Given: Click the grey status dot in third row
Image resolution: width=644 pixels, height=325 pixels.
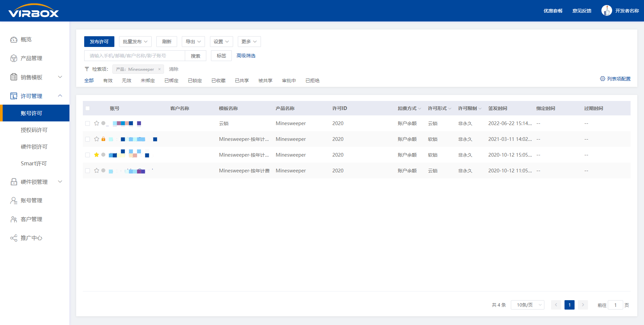Looking at the screenshot, I should click(103, 155).
